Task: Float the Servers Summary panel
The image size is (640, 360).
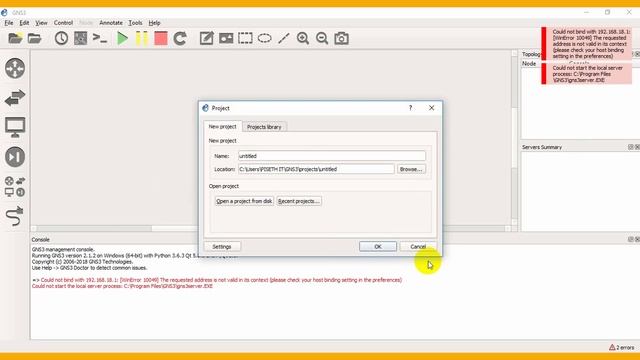Action: (x=631, y=147)
